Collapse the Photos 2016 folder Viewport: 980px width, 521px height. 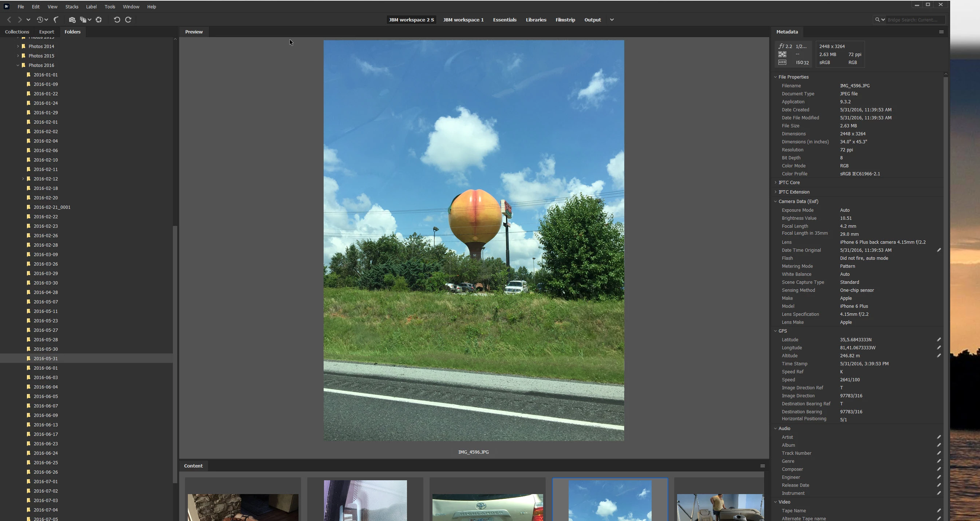pos(18,65)
